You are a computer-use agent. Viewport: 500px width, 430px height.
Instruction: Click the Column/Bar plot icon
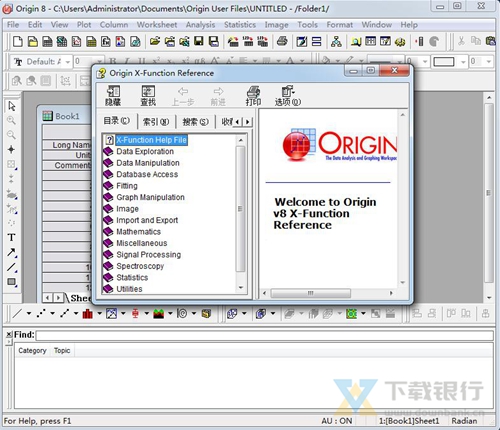[88, 313]
